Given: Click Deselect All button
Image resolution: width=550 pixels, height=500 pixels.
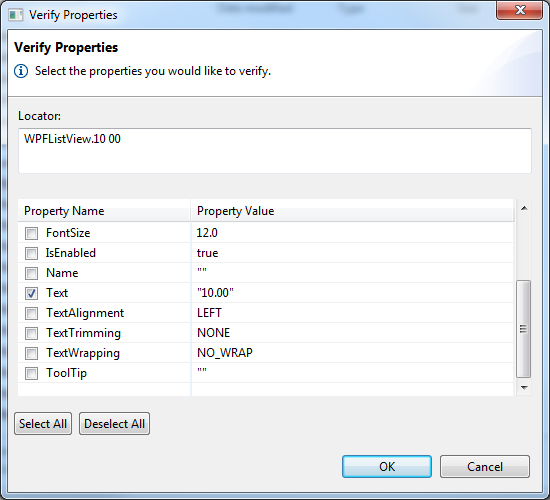Looking at the screenshot, I should click(114, 424).
